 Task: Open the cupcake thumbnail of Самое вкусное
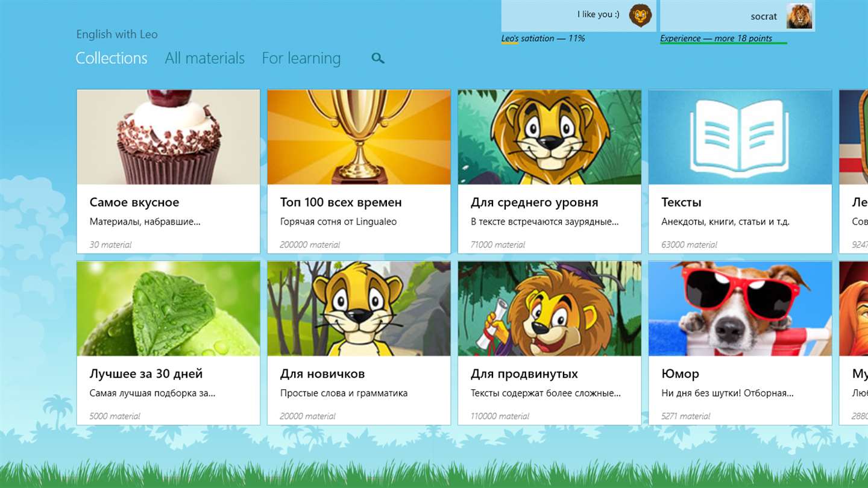point(169,137)
